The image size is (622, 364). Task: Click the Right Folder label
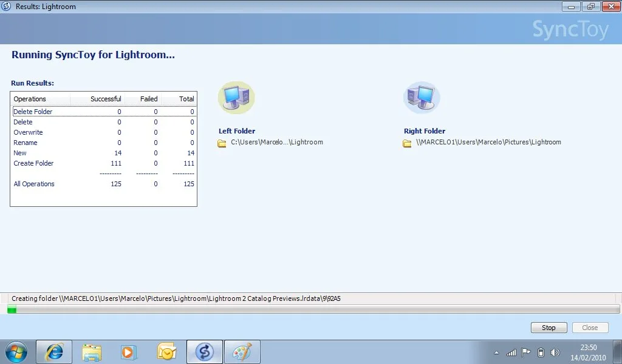pos(425,131)
